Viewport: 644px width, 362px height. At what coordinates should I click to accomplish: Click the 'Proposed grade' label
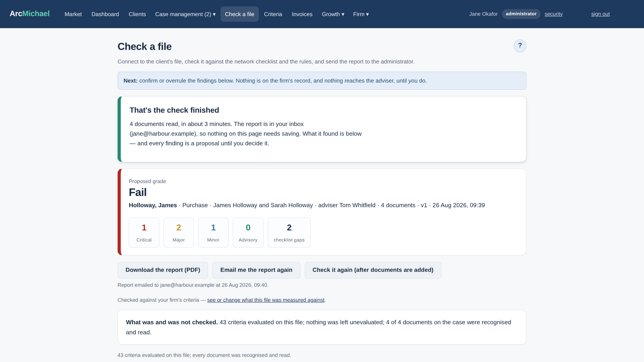click(147, 181)
